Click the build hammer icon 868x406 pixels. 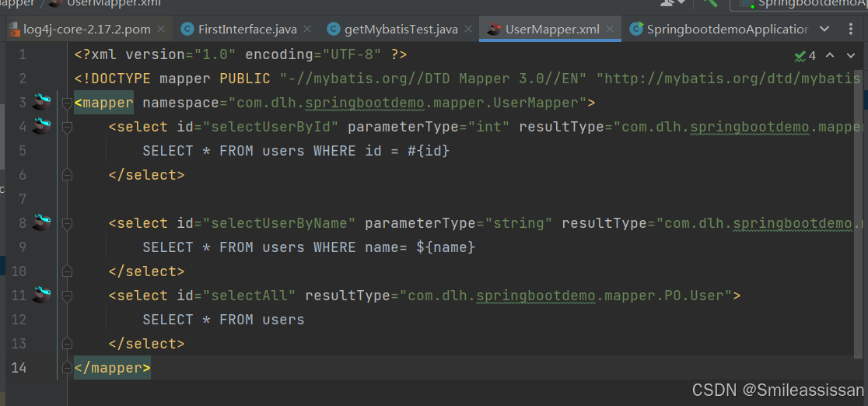pos(709,3)
